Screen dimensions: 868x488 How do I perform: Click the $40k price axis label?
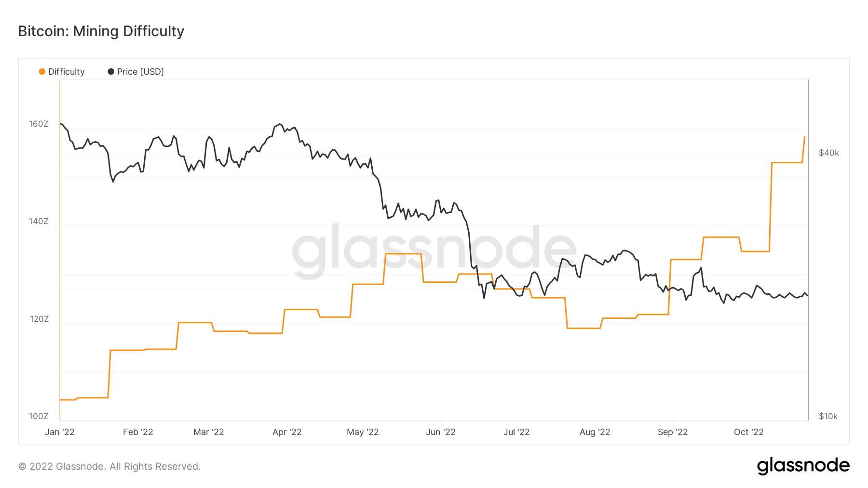(829, 153)
